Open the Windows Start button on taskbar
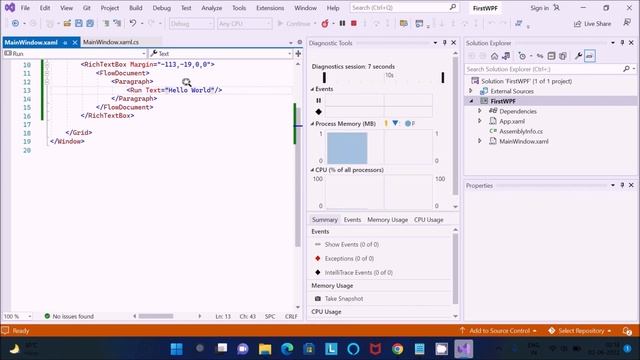 pos(176,349)
